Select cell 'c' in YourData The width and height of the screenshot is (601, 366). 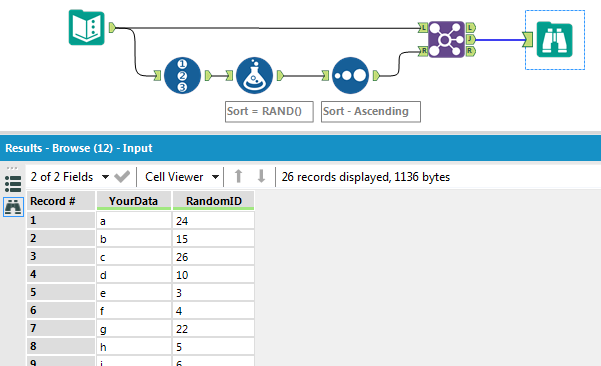tap(133, 257)
